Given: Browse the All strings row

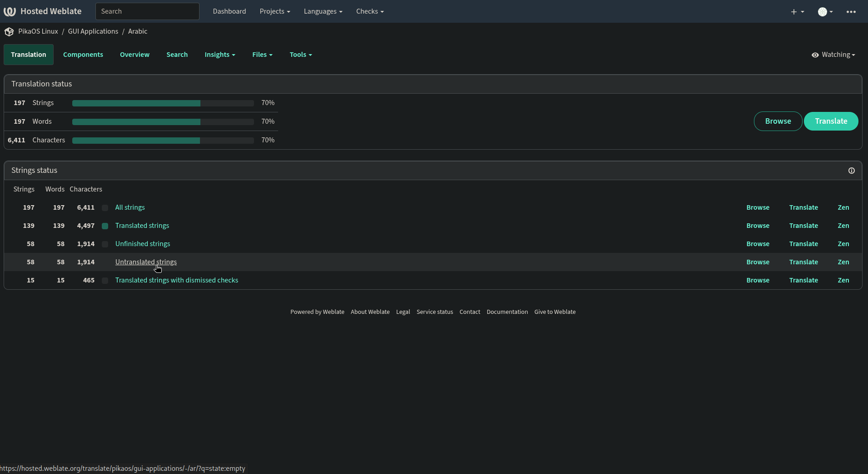Looking at the screenshot, I should (x=758, y=207).
